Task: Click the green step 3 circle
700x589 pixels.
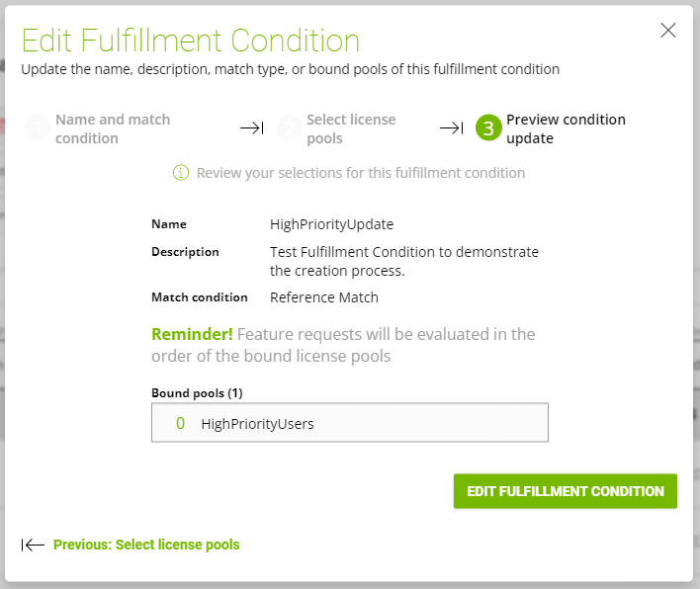Action: [x=488, y=128]
